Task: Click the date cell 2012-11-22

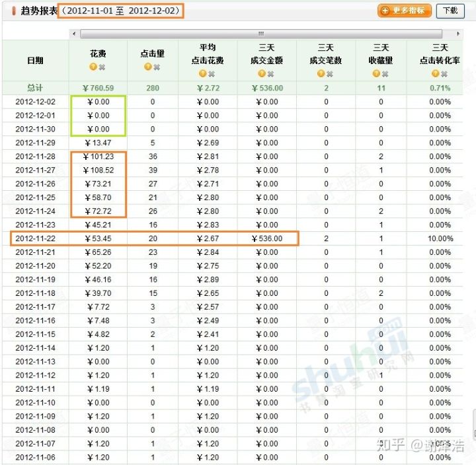Action: pyautogui.click(x=36, y=238)
